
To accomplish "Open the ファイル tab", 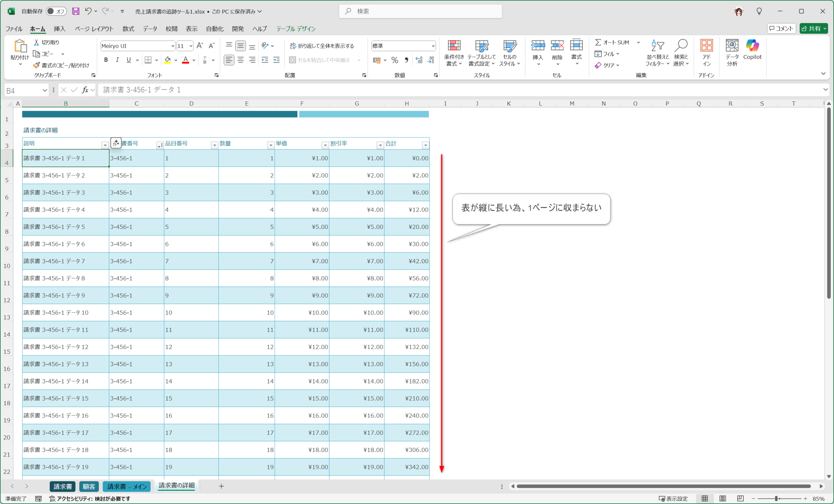I will 14,29.
